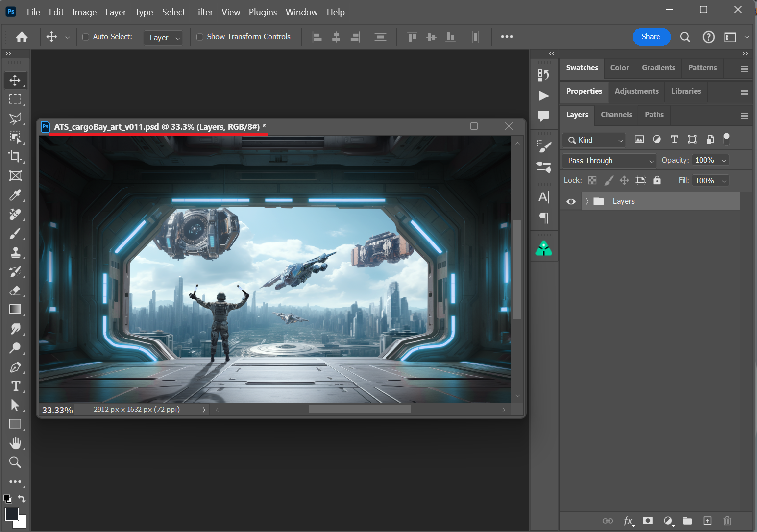Create a new layer with plus icon

click(x=708, y=521)
